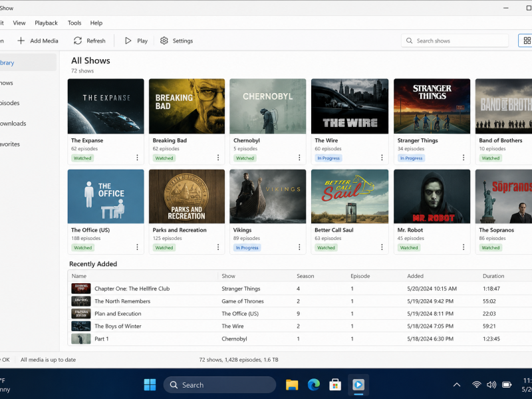Select Library in the sidebar
The width and height of the screenshot is (532, 399).
[28, 63]
